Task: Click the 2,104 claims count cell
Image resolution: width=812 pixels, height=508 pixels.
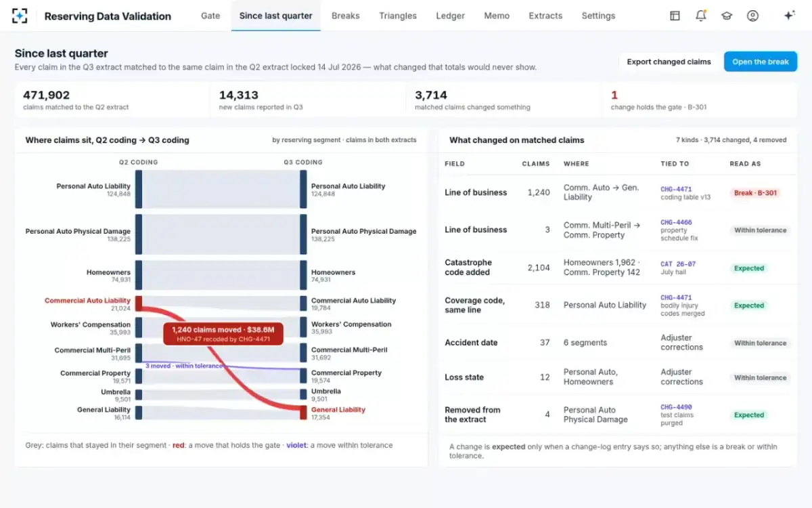Action: pyautogui.click(x=539, y=268)
